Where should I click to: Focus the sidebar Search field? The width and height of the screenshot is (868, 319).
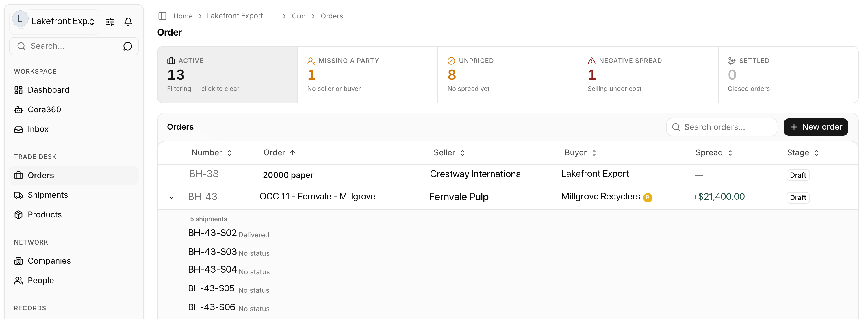click(x=74, y=46)
